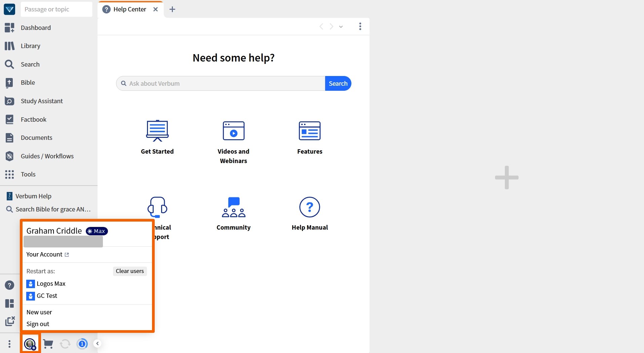The height and width of the screenshot is (353, 644).
Task: Go forward in Help Center panel
Action: coord(331,26)
